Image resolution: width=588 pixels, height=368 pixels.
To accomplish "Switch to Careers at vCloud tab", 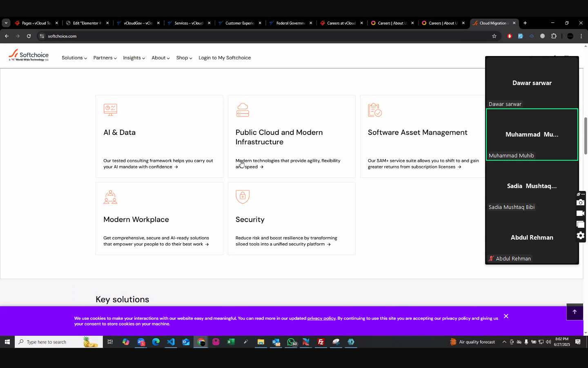I will 341,23.
